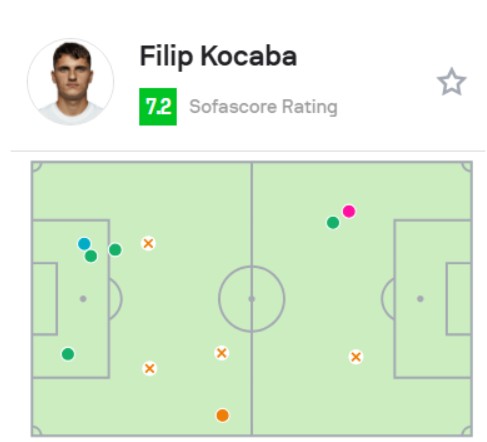Select the orange X marker in the right half

(356, 357)
